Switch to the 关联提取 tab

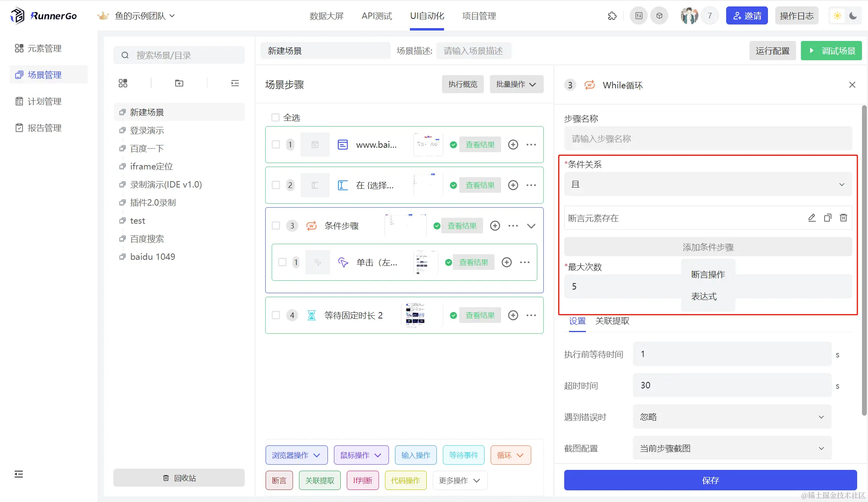[612, 321]
